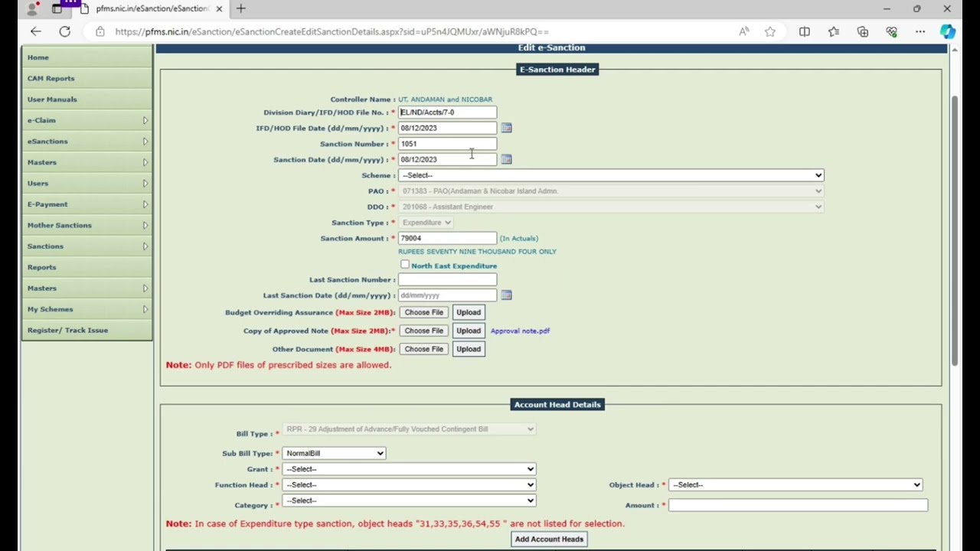This screenshot has height=551, width=980.
Task: Open browser settings and more menu
Action: point(920,31)
